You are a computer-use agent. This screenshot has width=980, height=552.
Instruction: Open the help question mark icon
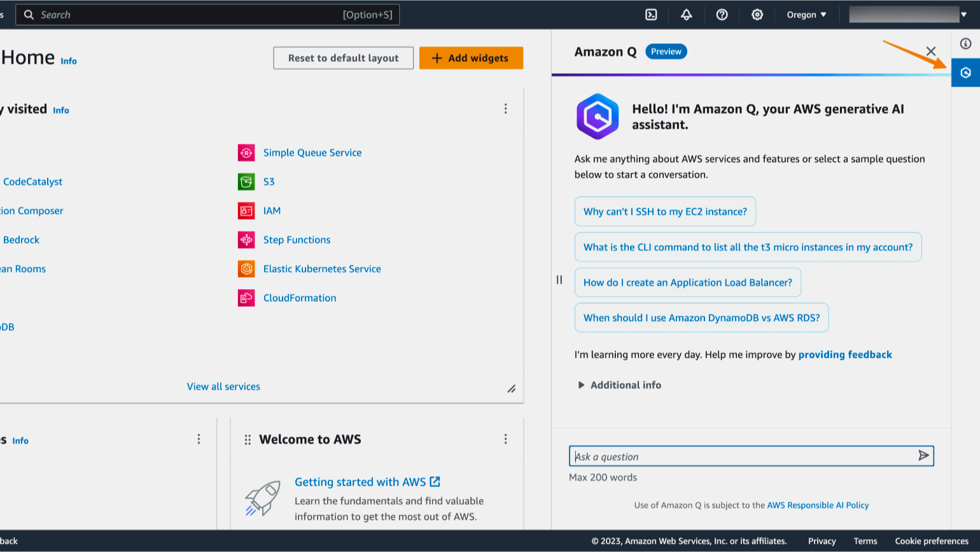coord(722,15)
